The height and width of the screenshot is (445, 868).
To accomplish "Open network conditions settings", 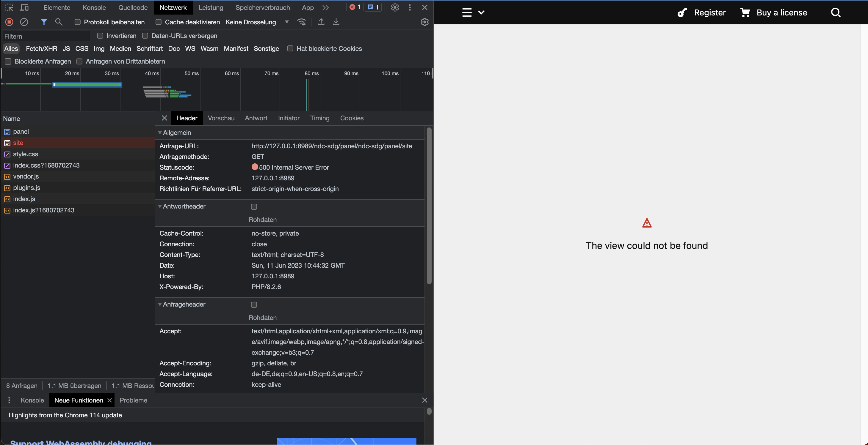I will coord(302,22).
